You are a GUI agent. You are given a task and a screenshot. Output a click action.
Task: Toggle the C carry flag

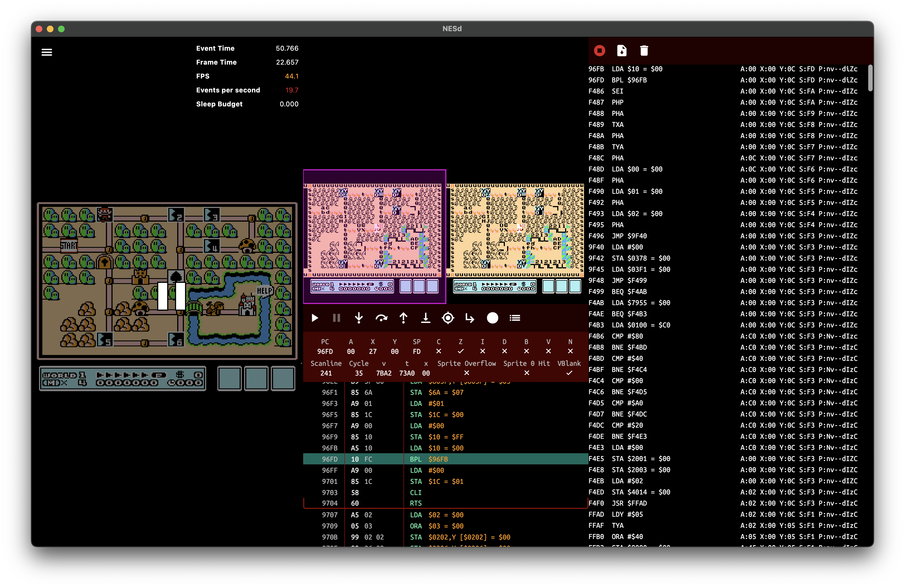point(439,351)
